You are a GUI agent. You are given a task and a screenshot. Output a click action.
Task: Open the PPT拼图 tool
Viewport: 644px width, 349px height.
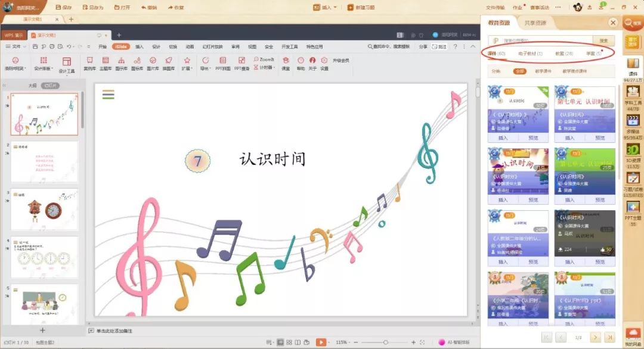point(222,63)
